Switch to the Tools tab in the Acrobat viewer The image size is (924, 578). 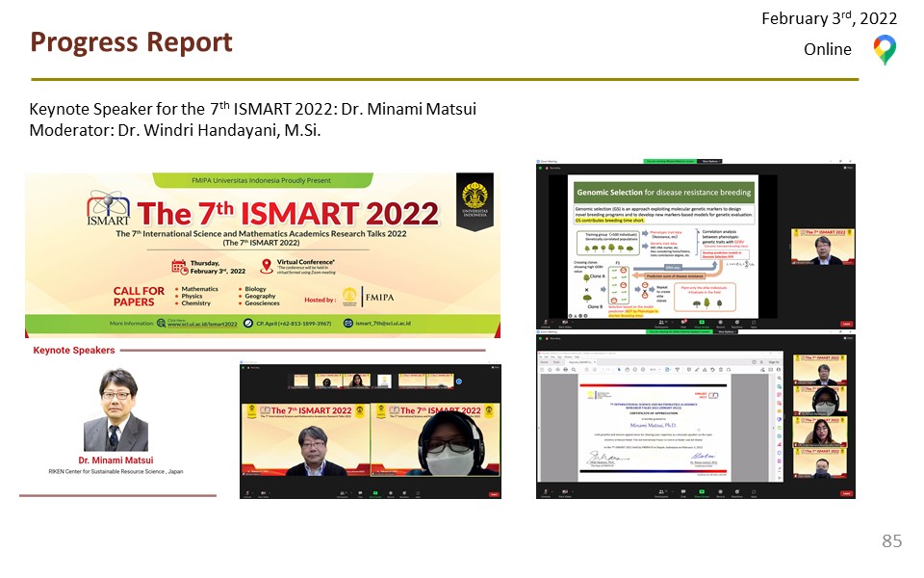[556, 362]
